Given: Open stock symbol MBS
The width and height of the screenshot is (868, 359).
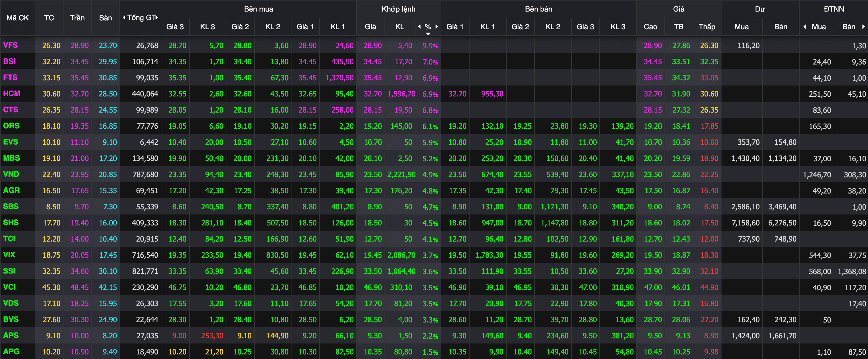Looking at the screenshot, I should click(12, 158).
